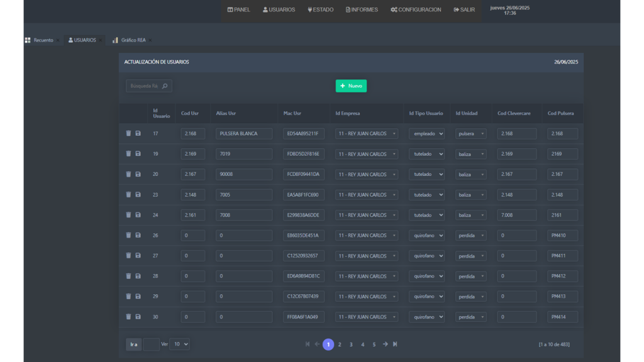Click the Nuevo button
Viewport: 644px width, 362px height.
coord(351,85)
